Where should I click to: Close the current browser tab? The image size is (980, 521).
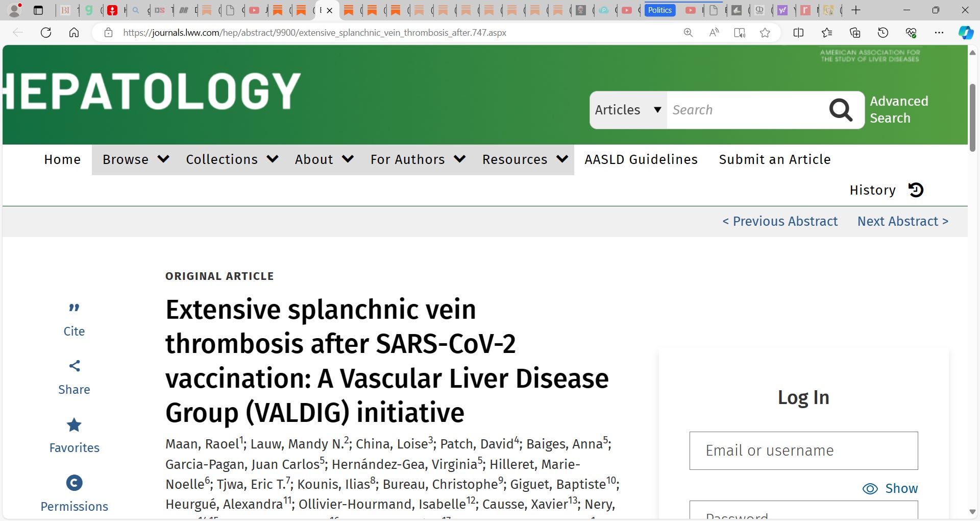pyautogui.click(x=330, y=10)
